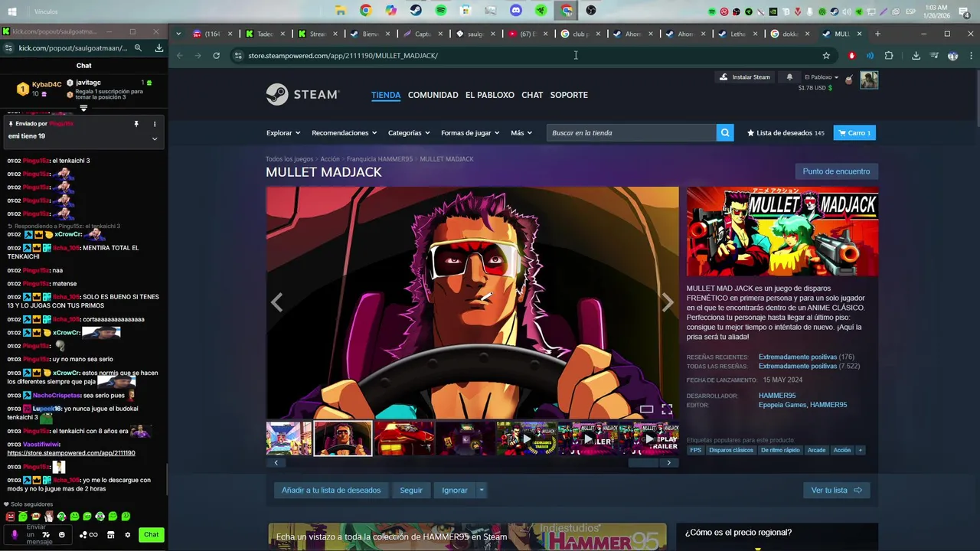Click the FPS tag
This screenshot has width=980, height=551.
tap(695, 450)
